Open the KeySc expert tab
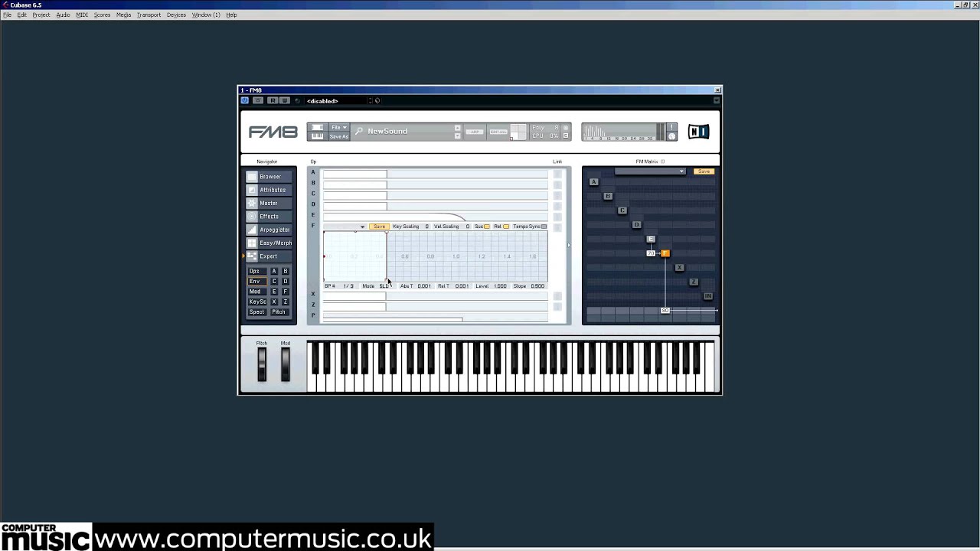 click(256, 302)
